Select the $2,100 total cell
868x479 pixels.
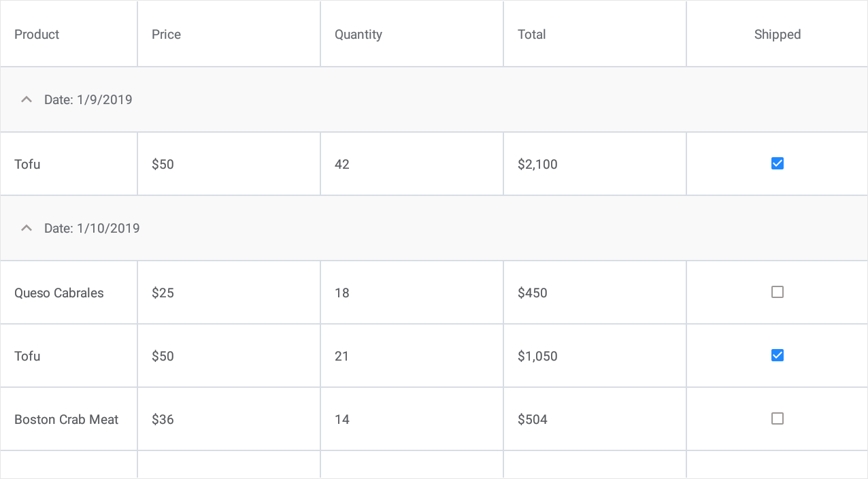coord(595,164)
